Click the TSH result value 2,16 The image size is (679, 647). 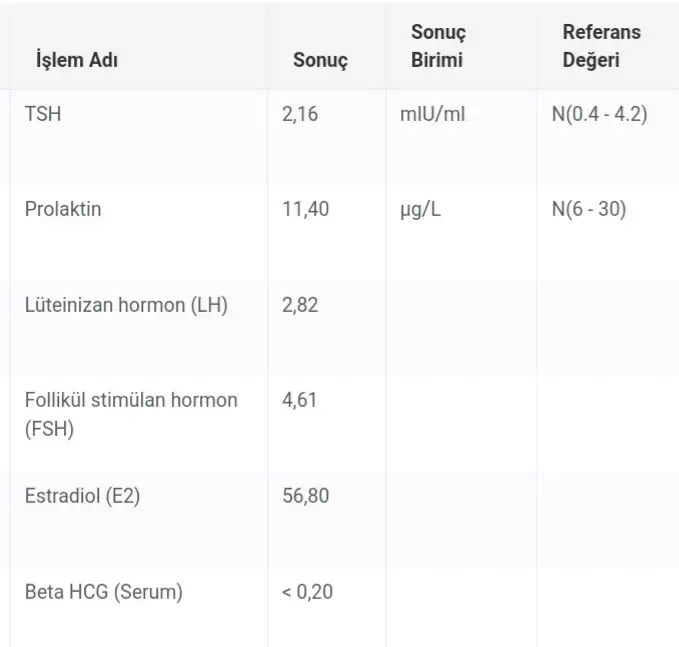click(x=300, y=114)
